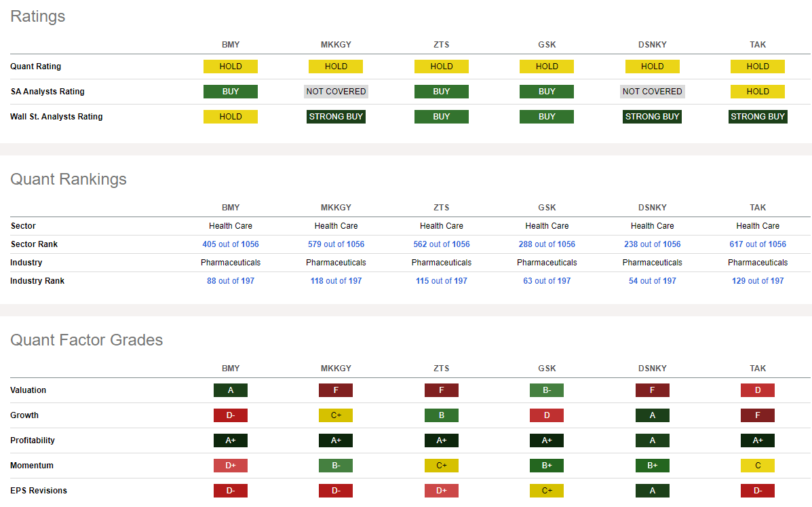Click DSNKY SA Analysts NOT COVERED badge
The image size is (812, 507).
[x=652, y=92]
